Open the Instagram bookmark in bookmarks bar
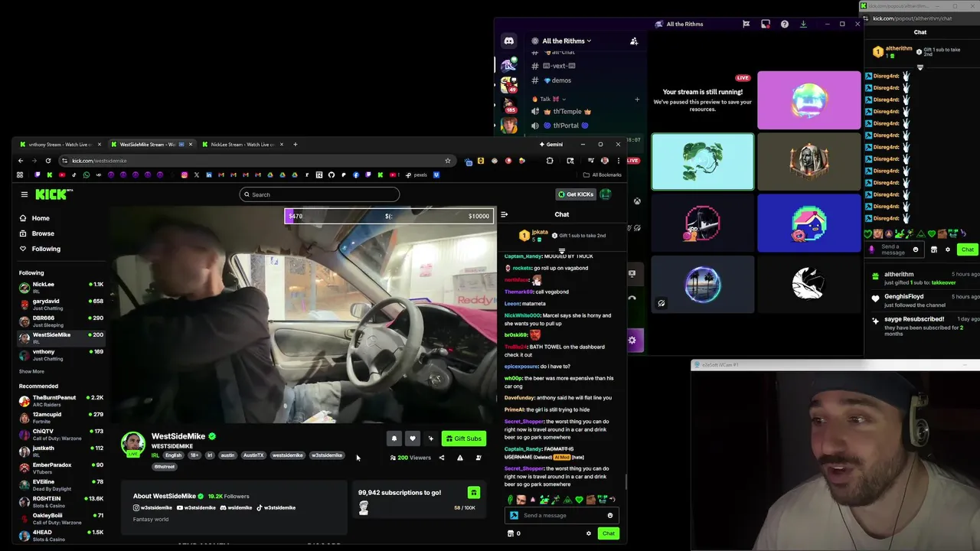 pyautogui.click(x=185, y=175)
